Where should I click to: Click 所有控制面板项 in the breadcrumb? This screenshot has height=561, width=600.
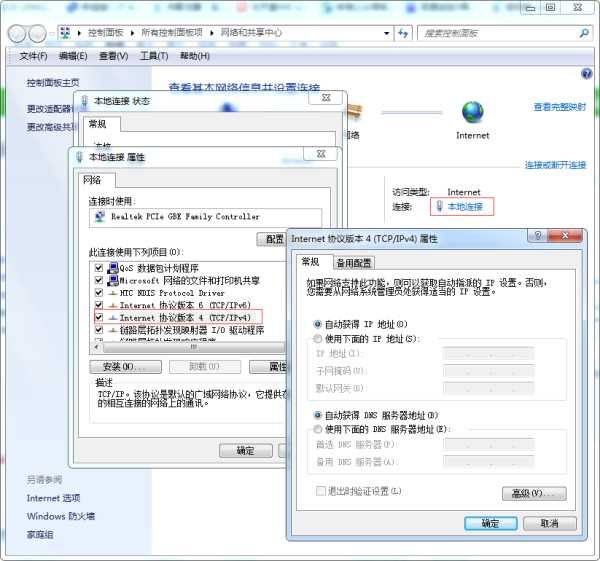pyautogui.click(x=172, y=33)
